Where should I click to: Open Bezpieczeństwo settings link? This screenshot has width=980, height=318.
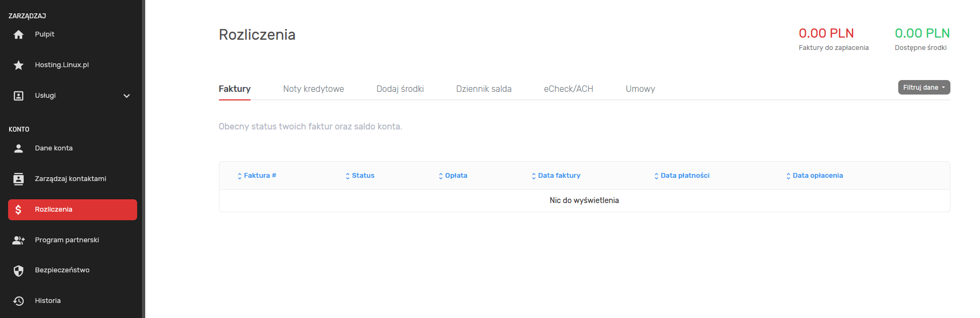(x=73, y=270)
